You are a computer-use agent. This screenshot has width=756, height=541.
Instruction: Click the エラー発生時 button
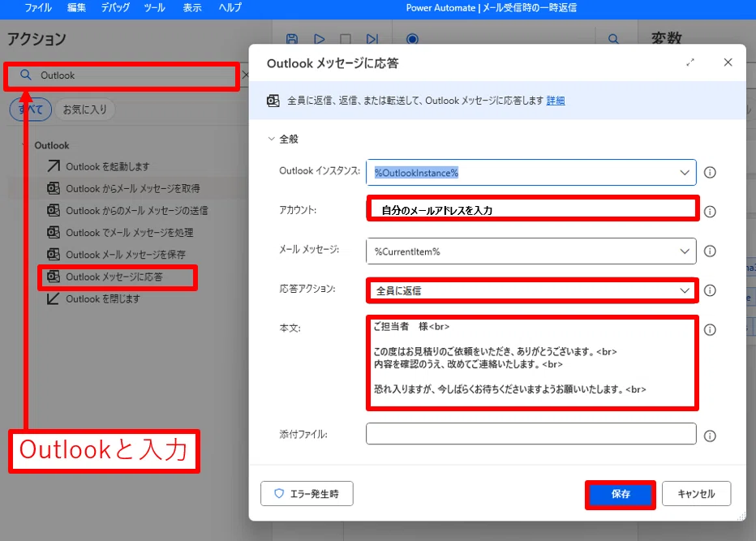(x=307, y=494)
